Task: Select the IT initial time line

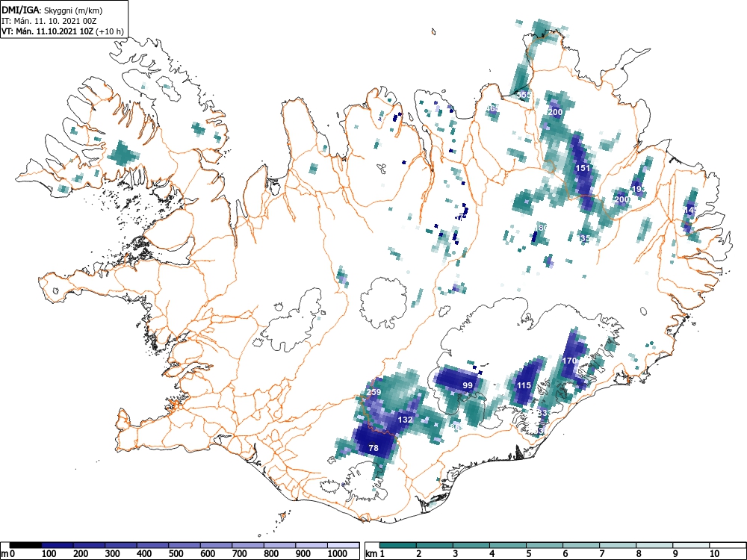Action: pyautogui.click(x=49, y=21)
